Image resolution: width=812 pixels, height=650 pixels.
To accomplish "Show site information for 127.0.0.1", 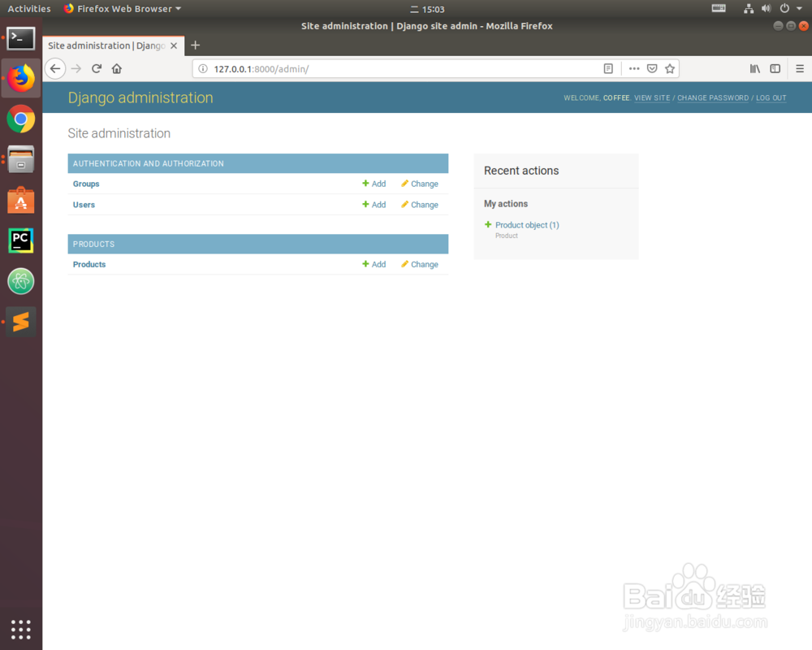I will pyautogui.click(x=203, y=68).
